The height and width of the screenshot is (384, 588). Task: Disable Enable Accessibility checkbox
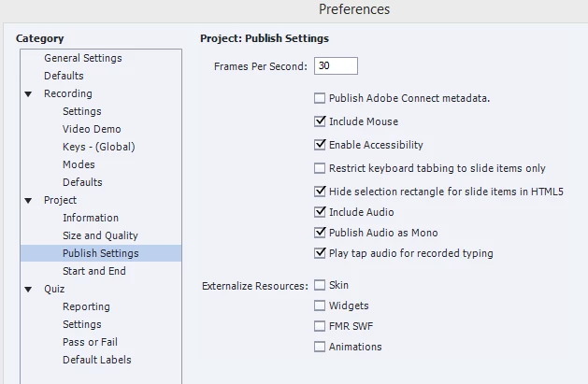coord(320,145)
